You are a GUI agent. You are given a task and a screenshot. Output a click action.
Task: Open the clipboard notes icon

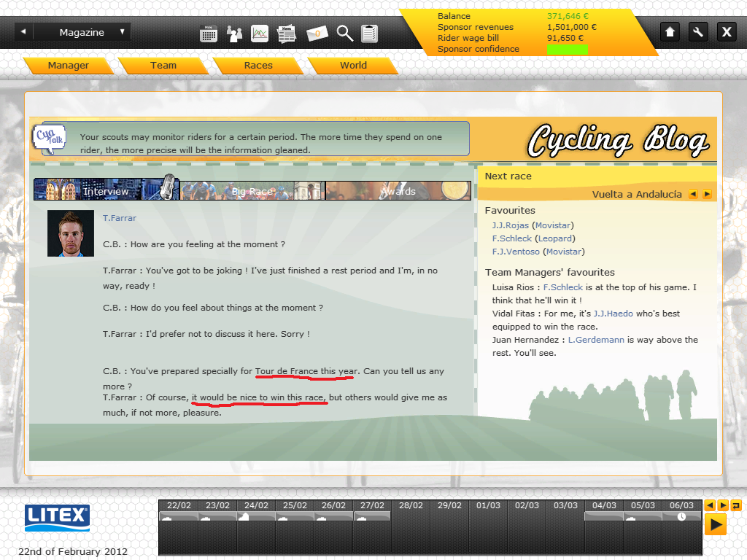click(x=370, y=33)
